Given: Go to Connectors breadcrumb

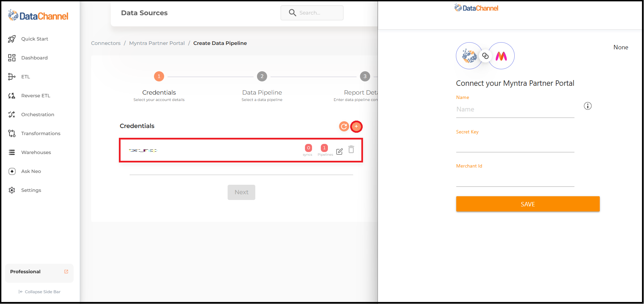Looking at the screenshot, I should 106,43.
